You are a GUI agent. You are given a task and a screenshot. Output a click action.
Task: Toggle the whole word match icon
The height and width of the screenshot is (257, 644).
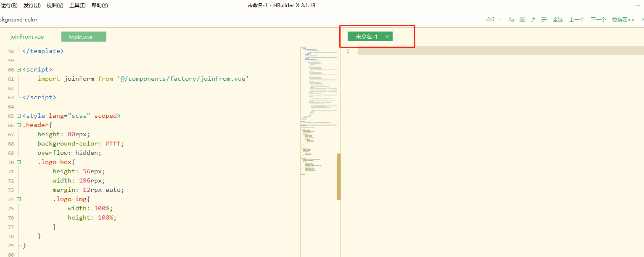point(522,19)
